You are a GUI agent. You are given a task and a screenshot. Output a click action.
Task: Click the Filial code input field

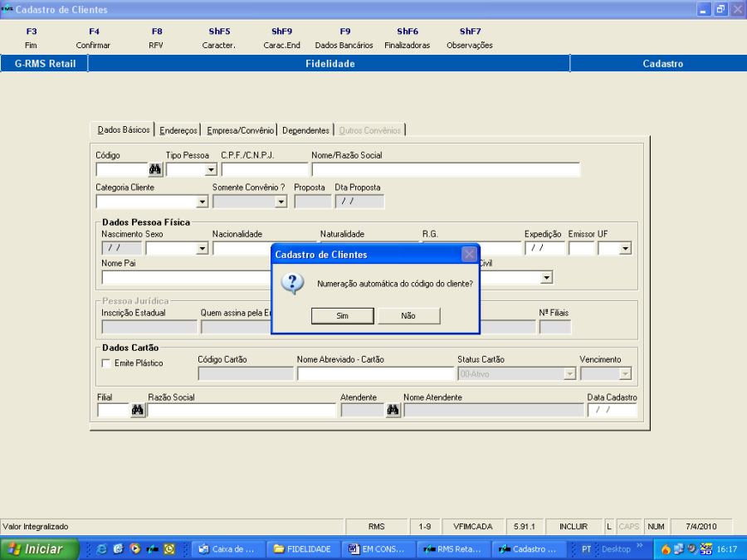114,410
